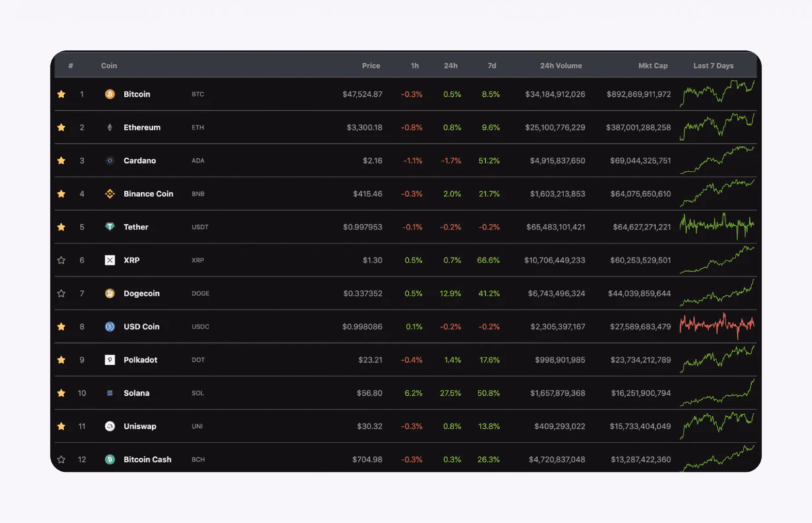
Task: Sort table by Price column header
Action: tap(371, 66)
